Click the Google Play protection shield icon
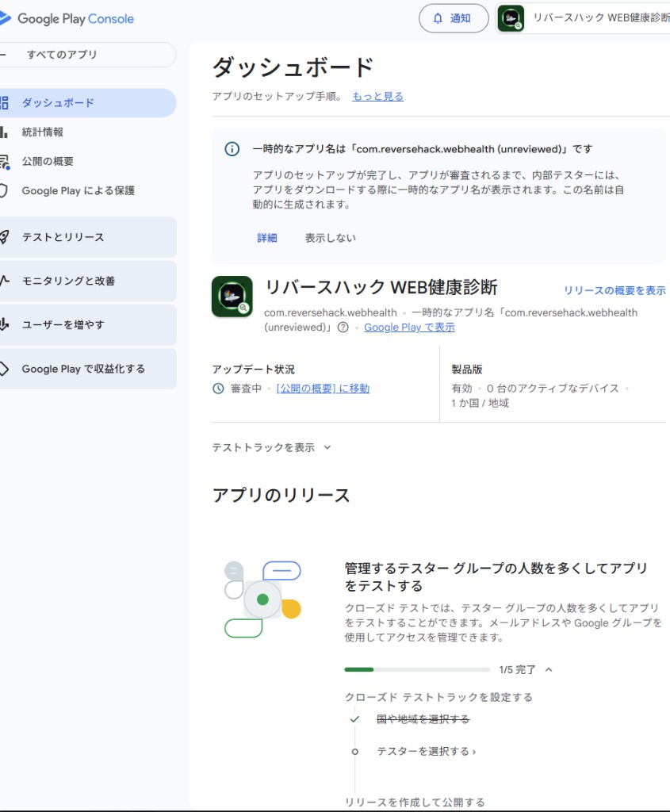Screen dimensions: 670x812 point(4,190)
